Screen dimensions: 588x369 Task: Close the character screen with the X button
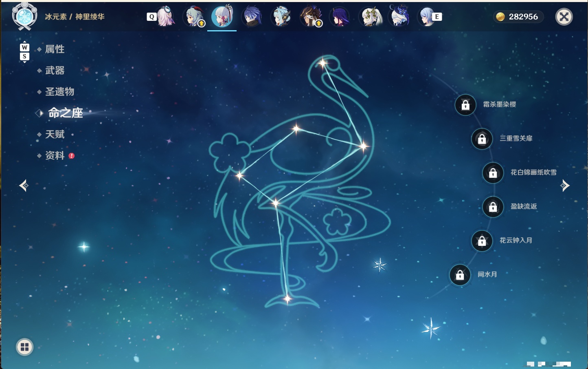(x=564, y=17)
